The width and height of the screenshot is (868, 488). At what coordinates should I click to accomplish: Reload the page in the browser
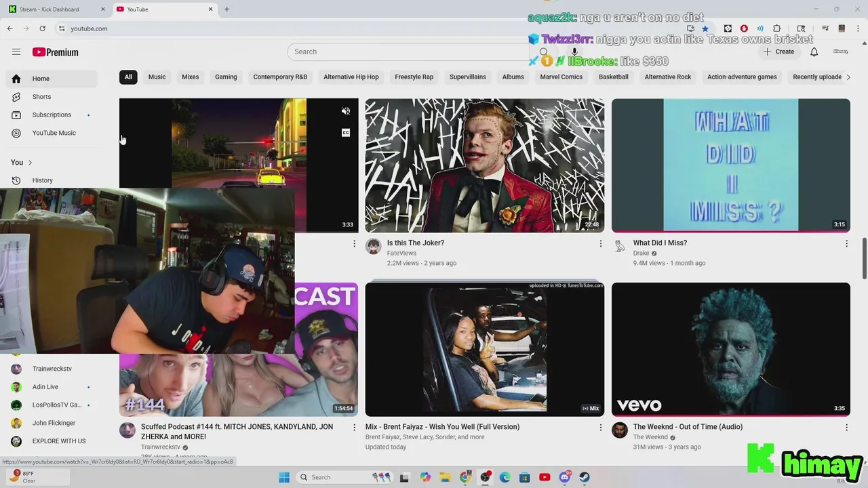point(42,28)
